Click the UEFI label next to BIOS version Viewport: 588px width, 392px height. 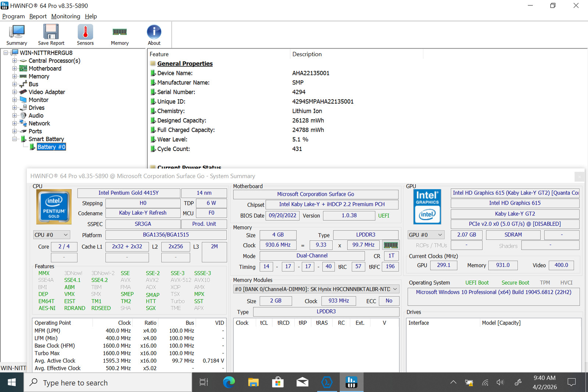(384, 216)
